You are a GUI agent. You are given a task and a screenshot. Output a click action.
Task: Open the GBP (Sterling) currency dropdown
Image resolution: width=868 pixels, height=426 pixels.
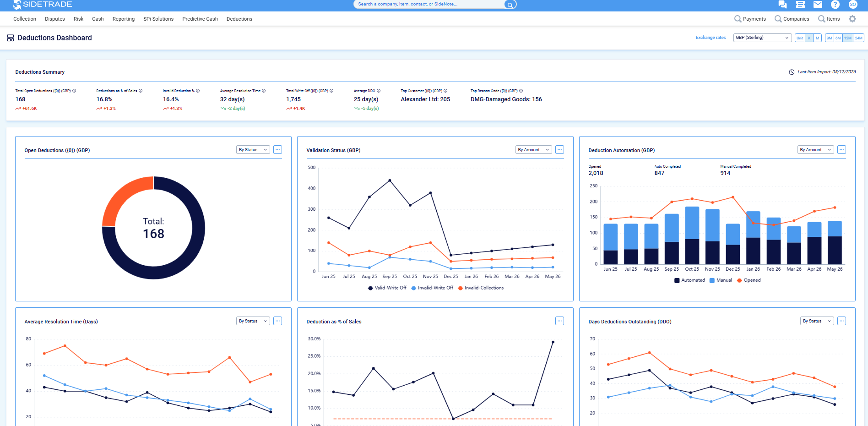point(762,38)
